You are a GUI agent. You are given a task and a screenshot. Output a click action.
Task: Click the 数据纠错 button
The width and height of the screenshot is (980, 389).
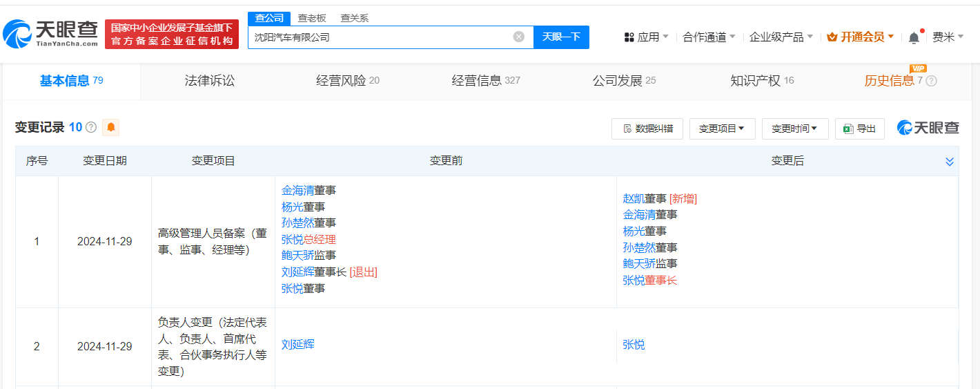pos(647,129)
